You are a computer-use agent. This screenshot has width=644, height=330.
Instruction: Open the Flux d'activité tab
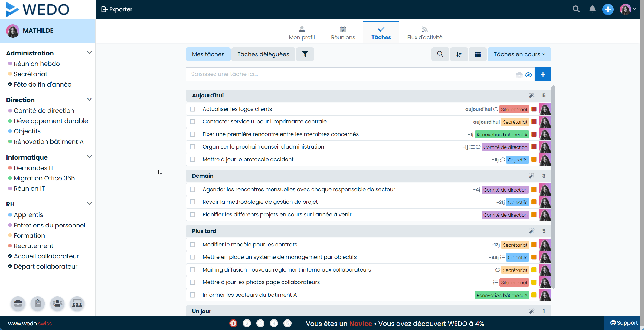(424, 33)
